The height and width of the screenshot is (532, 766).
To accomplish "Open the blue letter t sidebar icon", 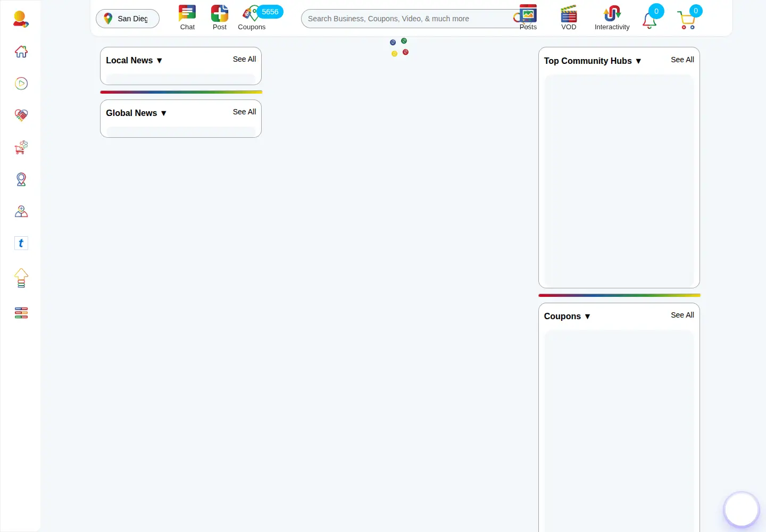I will click(x=21, y=243).
